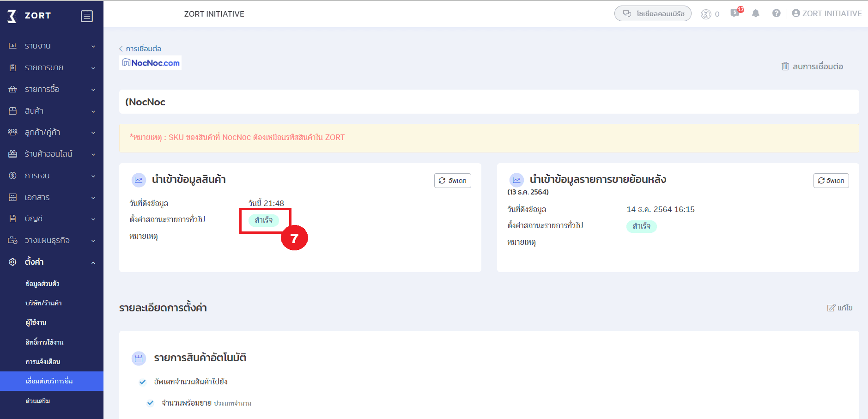Image resolution: width=868 pixels, height=419 pixels.
Task: Click อัพเดท button for product import
Action: 453,181
